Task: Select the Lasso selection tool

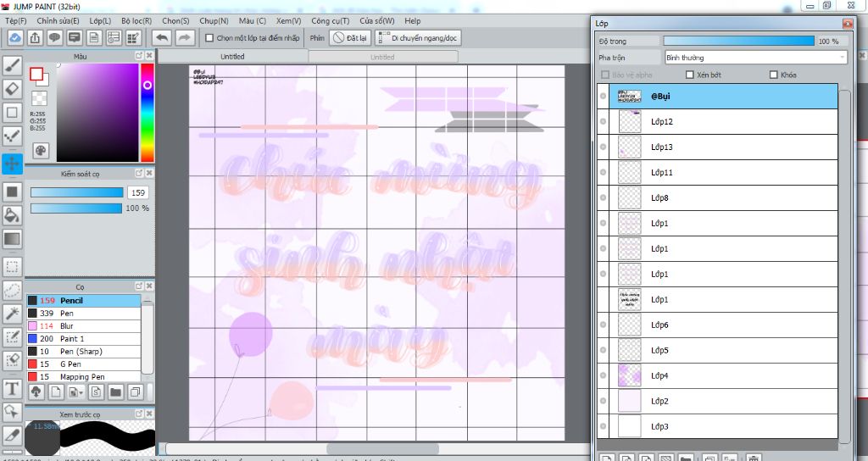Action: pyautogui.click(x=12, y=290)
